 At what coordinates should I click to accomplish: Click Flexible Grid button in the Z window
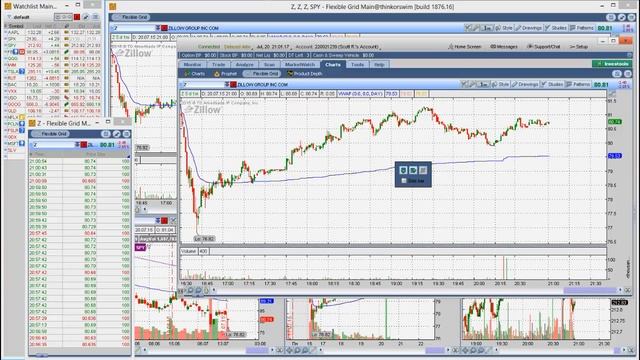coord(51,134)
